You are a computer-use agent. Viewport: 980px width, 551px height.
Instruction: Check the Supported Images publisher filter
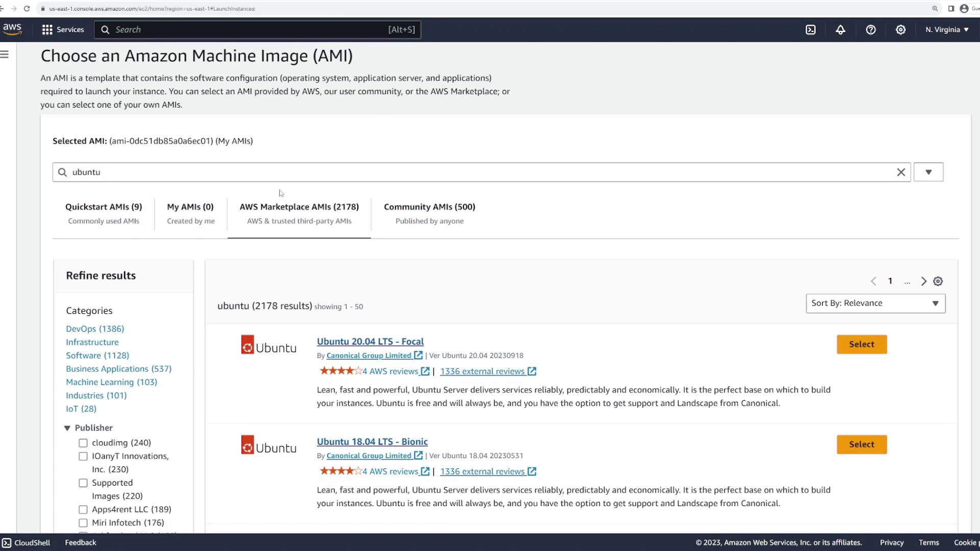(x=83, y=483)
